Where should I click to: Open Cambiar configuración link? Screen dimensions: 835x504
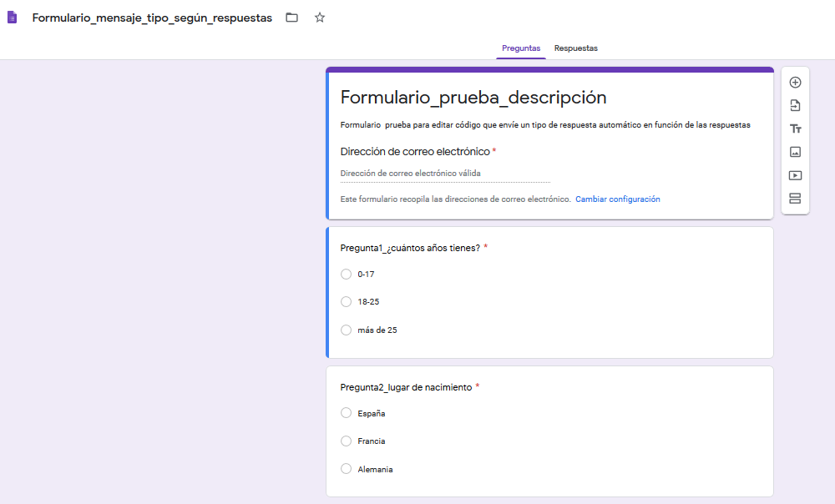tap(617, 199)
